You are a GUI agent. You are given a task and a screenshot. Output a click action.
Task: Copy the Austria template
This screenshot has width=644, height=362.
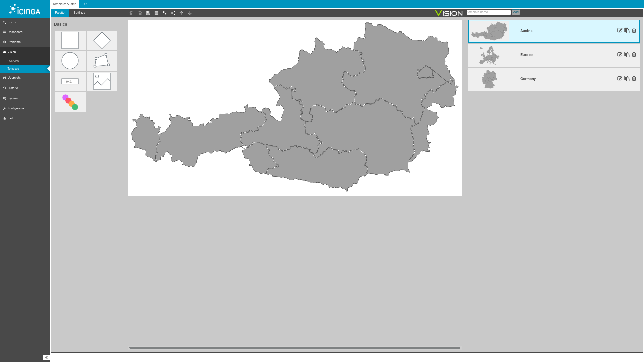click(x=627, y=31)
